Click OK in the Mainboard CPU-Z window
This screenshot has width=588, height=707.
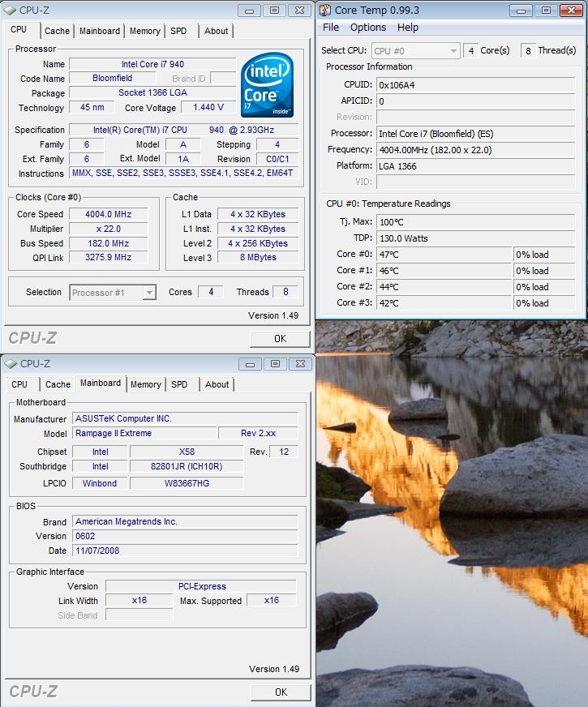click(281, 692)
